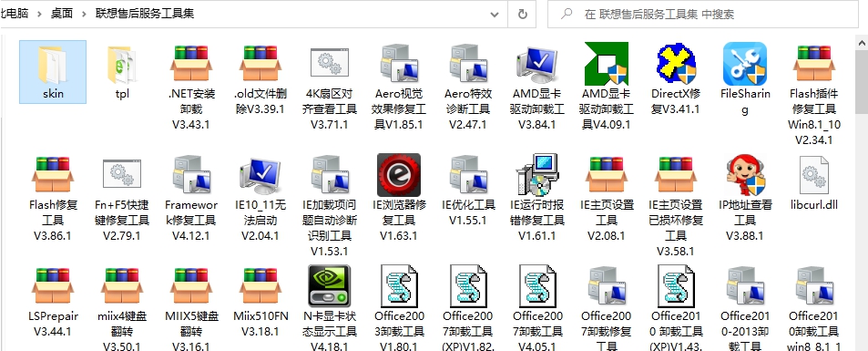Select Fn+F5快捷键修复工具 V2.79.1 icon
The width and height of the screenshot is (868, 351).
click(x=122, y=173)
